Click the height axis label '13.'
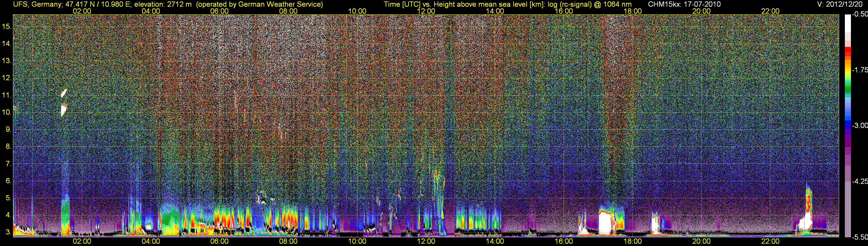Viewport: 868px width, 246px height. tap(7, 61)
